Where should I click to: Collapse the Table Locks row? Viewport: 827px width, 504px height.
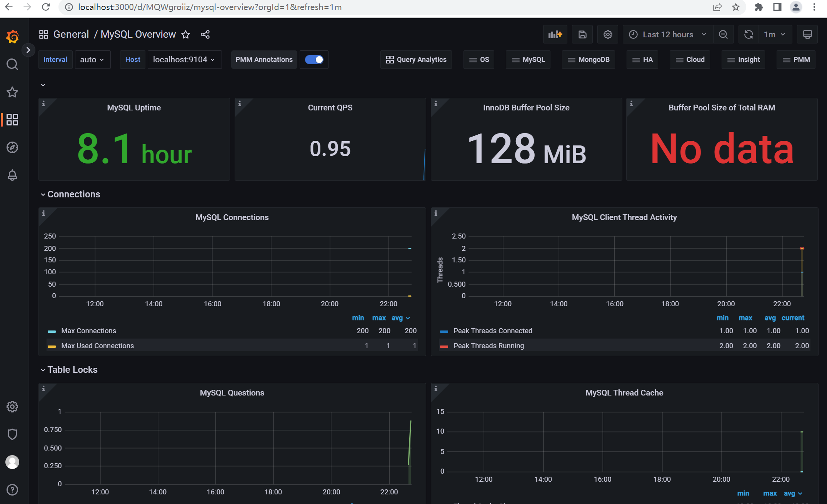point(69,370)
